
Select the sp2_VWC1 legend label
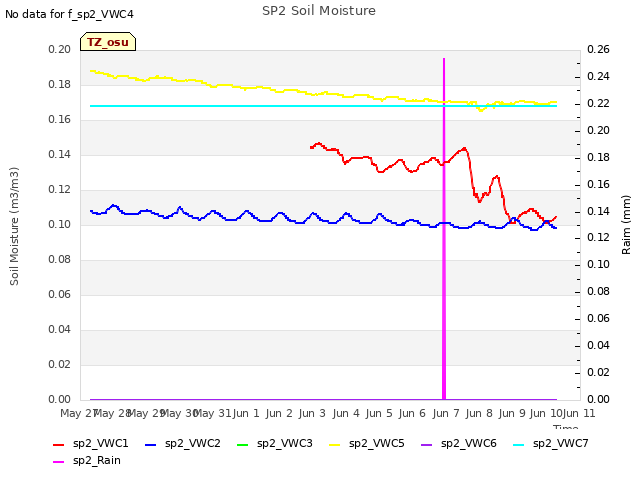100,444
